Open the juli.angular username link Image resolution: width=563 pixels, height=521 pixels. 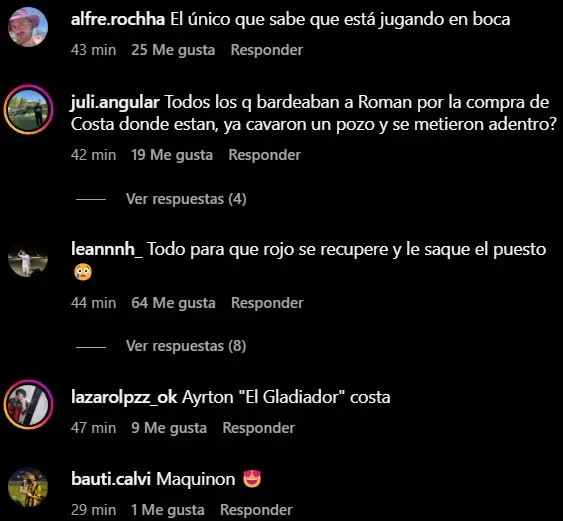pos(115,103)
